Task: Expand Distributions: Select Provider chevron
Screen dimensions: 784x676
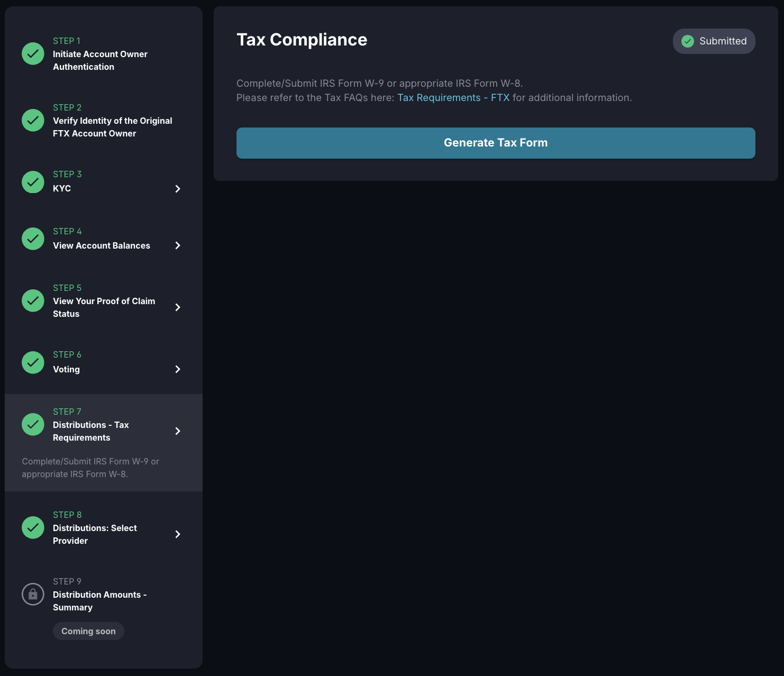Action: 178,534
